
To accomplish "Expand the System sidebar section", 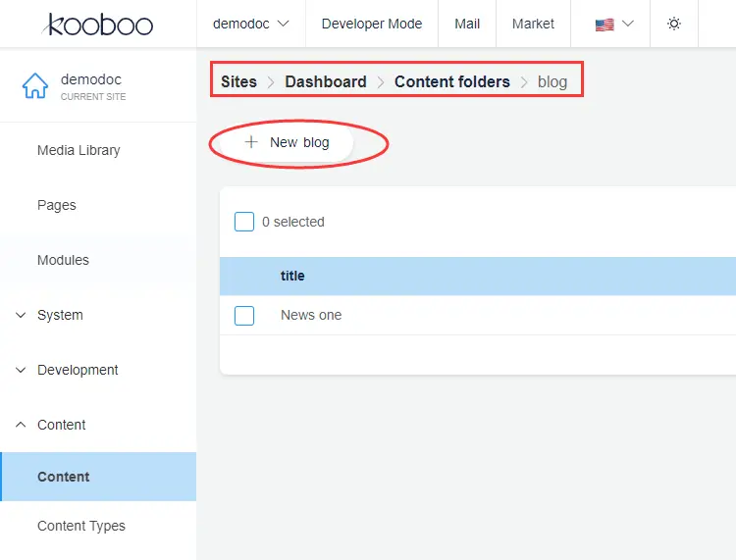I will pyautogui.click(x=60, y=315).
